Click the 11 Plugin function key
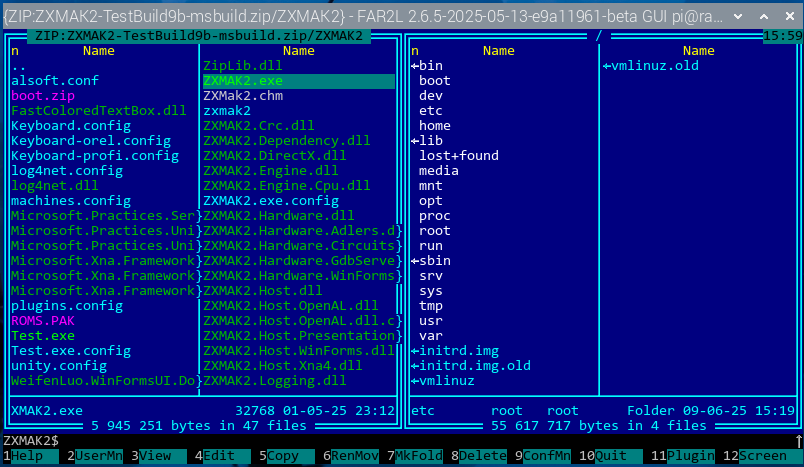Viewport: 804px width, 467px height. coord(683,456)
